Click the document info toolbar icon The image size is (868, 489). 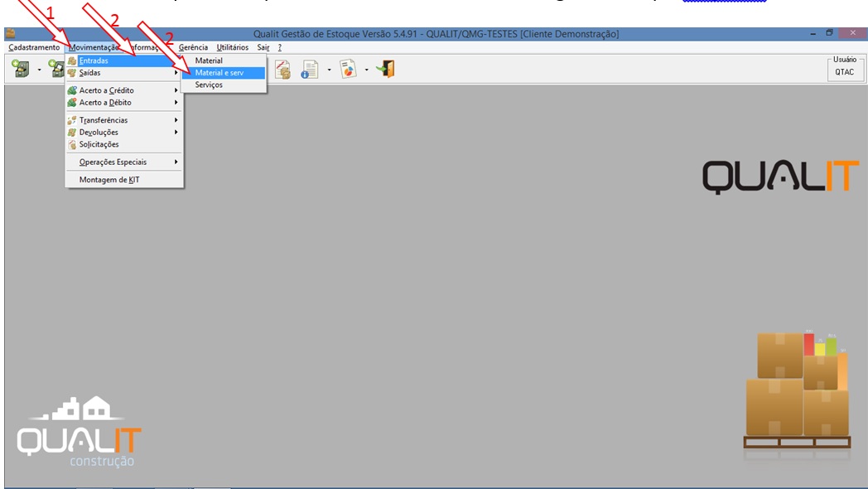click(310, 70)
